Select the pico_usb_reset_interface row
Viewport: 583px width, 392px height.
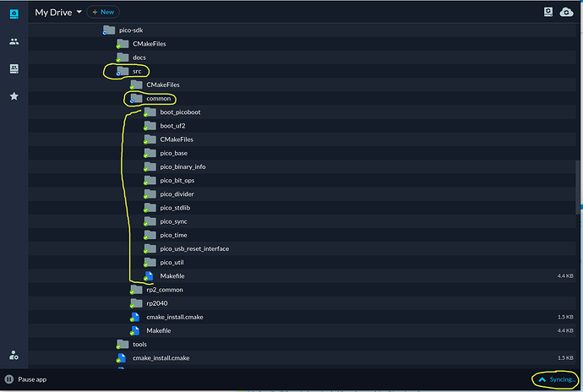(302, 248)
